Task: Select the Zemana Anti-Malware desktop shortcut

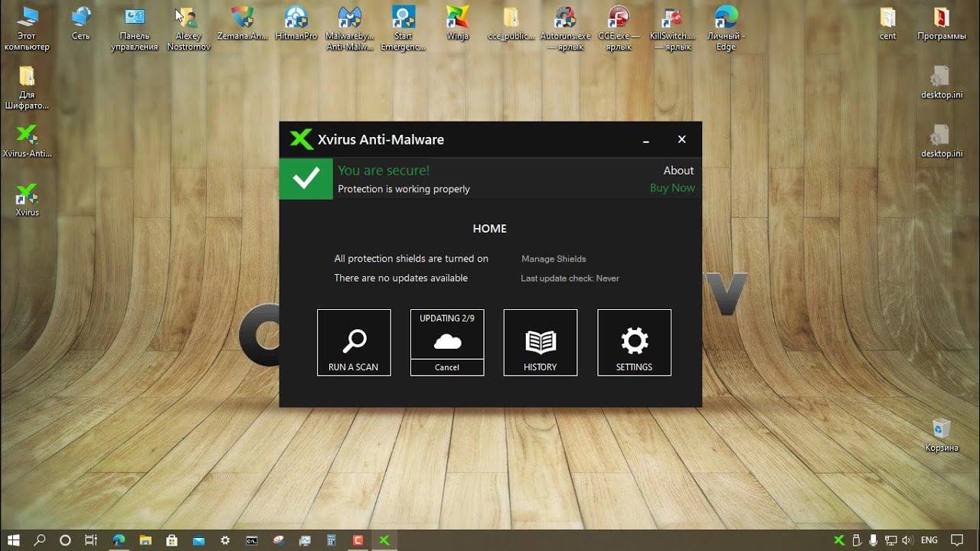Action: click(x=243, y=24)
